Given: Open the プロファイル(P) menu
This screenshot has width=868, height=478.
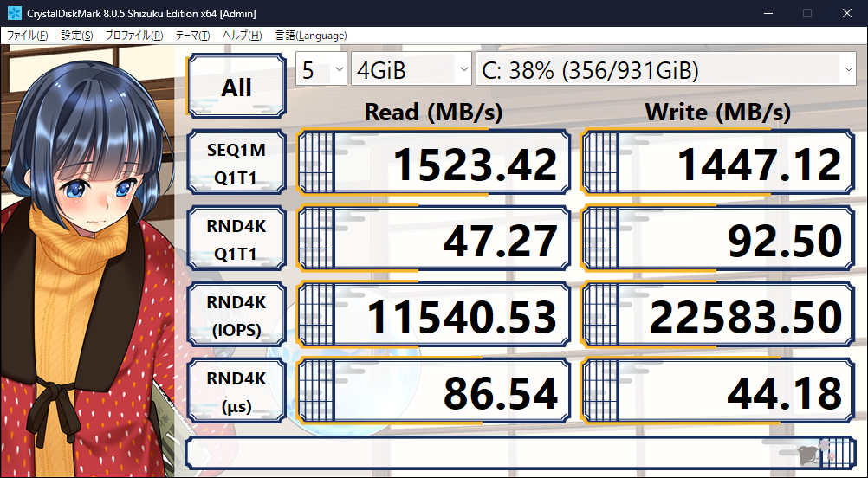Looking at the screenshot, I should 134,36.
